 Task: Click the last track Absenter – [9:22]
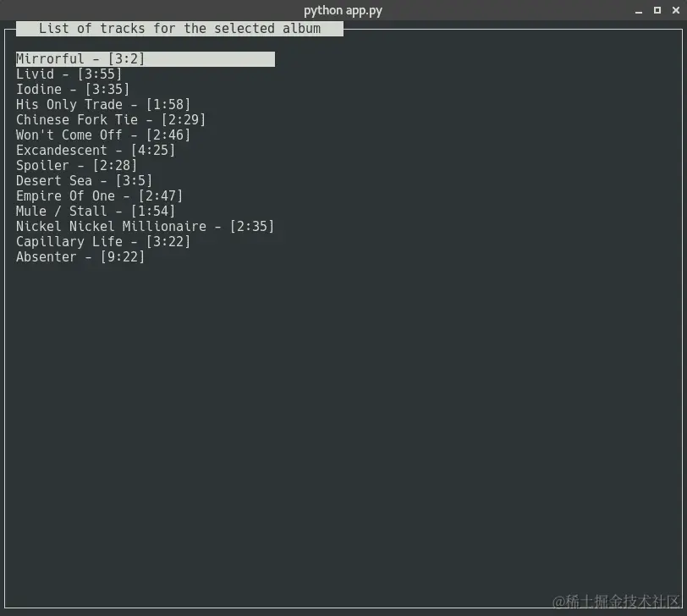click(x=80, y=256)
